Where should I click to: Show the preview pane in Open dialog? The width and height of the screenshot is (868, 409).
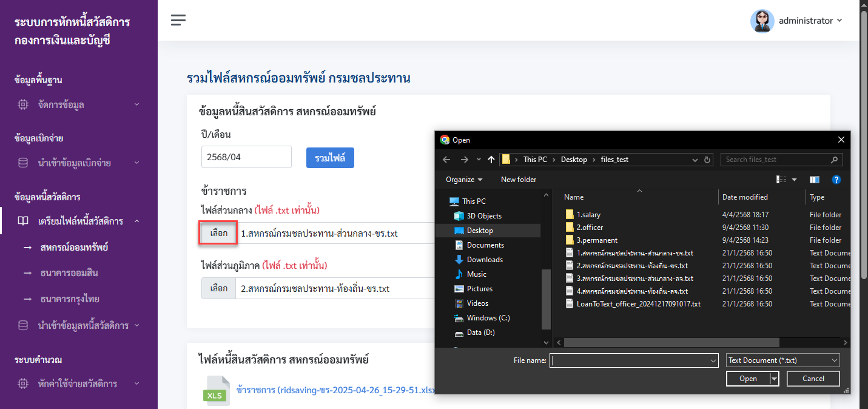click(x=815, y=180)
